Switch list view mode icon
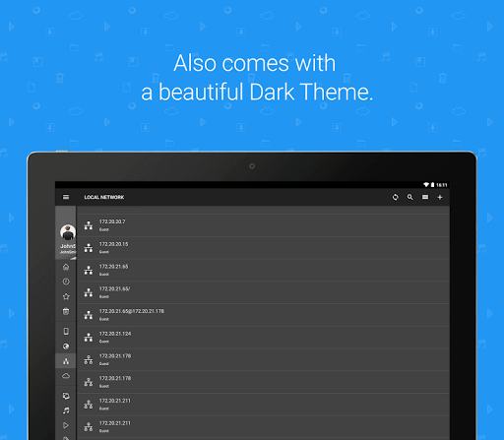The height and width of the screenshot is (440, 504). [x=425, y=197]
